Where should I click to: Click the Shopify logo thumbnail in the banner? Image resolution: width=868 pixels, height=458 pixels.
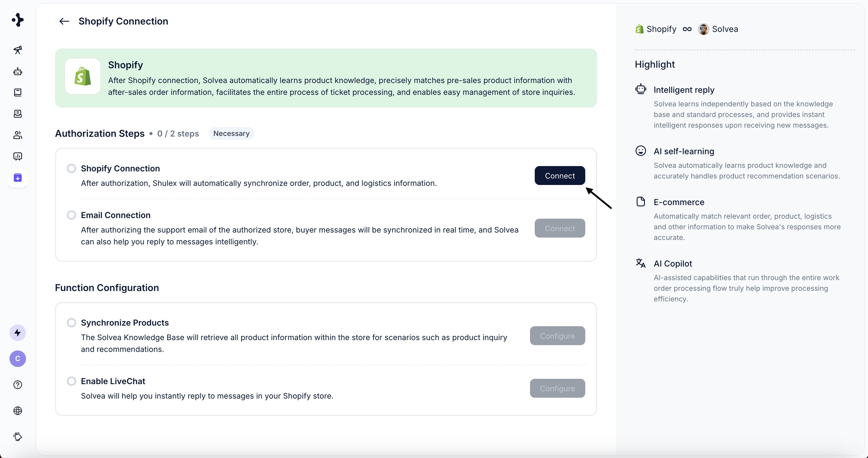(x=82, y=76)
